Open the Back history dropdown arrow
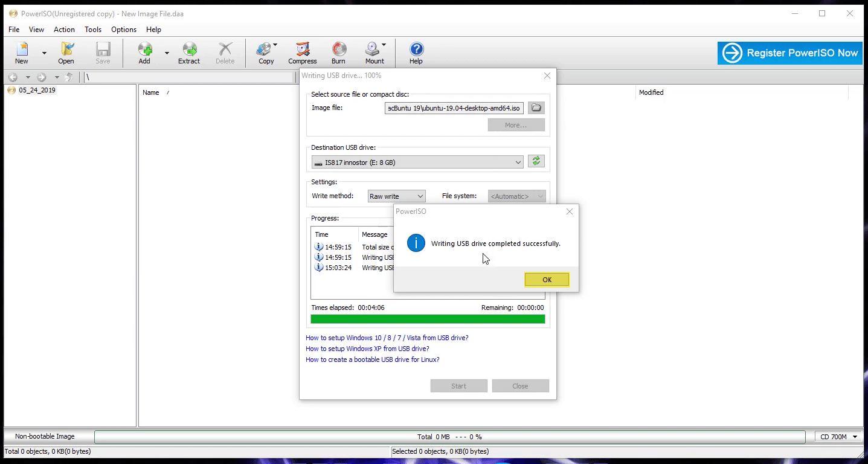The width and height of the screenshot is (868, 464). [x=28, y=77]
